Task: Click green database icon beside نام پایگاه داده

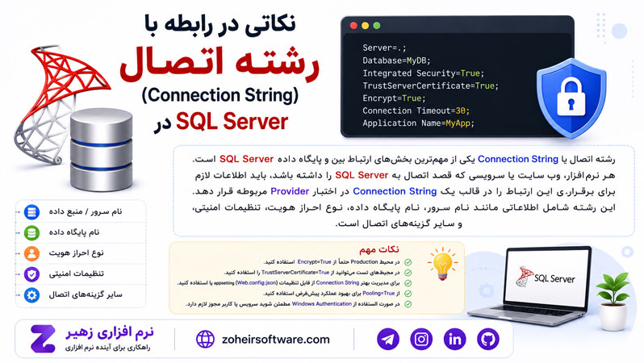Action: point(31,233)
